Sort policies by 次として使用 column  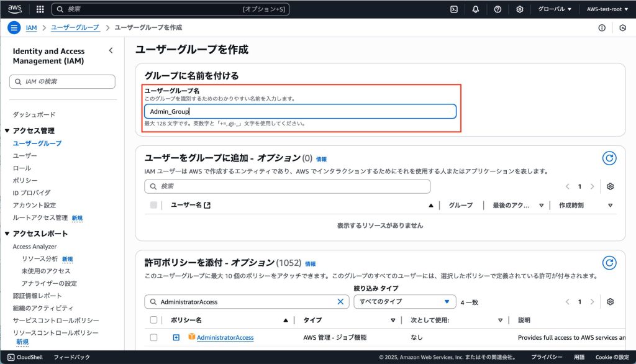500,320
